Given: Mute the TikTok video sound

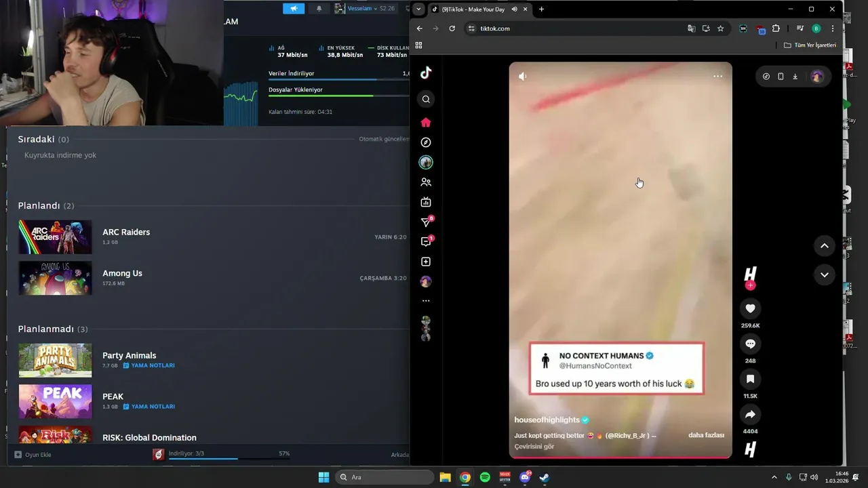Looking at the screenshot, I should 522,77.
